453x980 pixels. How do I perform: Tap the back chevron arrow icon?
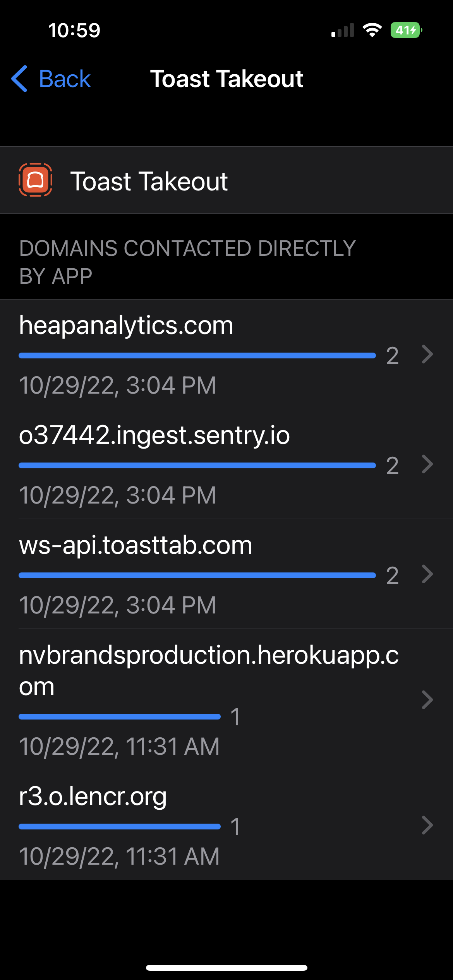tap(19, 79)
